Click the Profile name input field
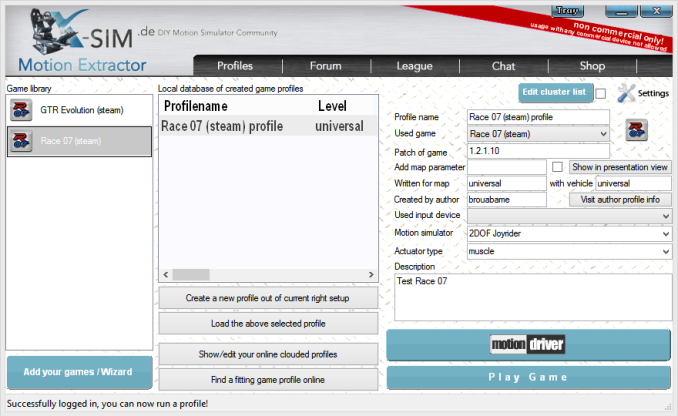The height and width of the screenshot is (416, 678). click(538, 117)
